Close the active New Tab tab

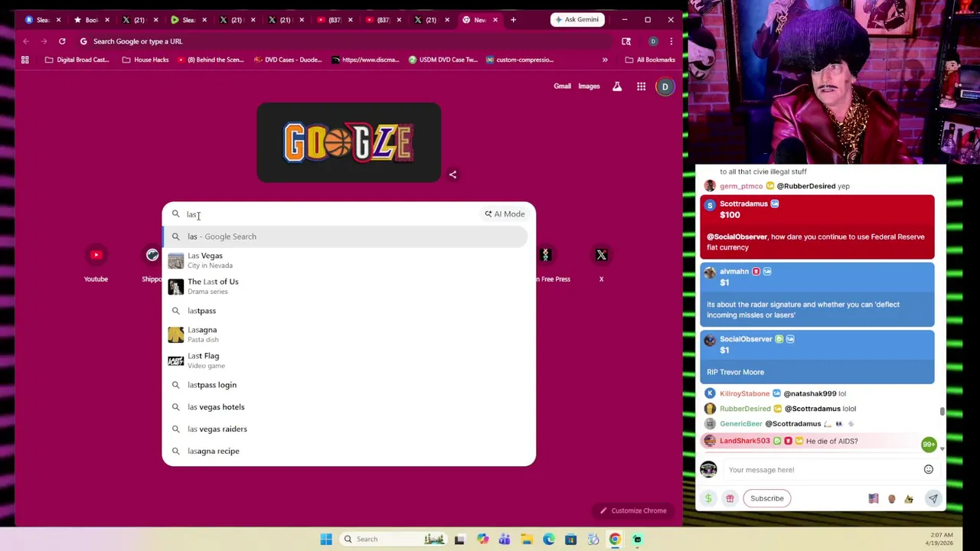coord(495,20)
